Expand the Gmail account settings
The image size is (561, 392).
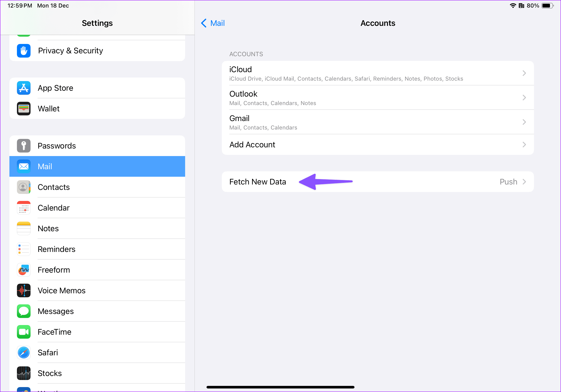point(378,122)
